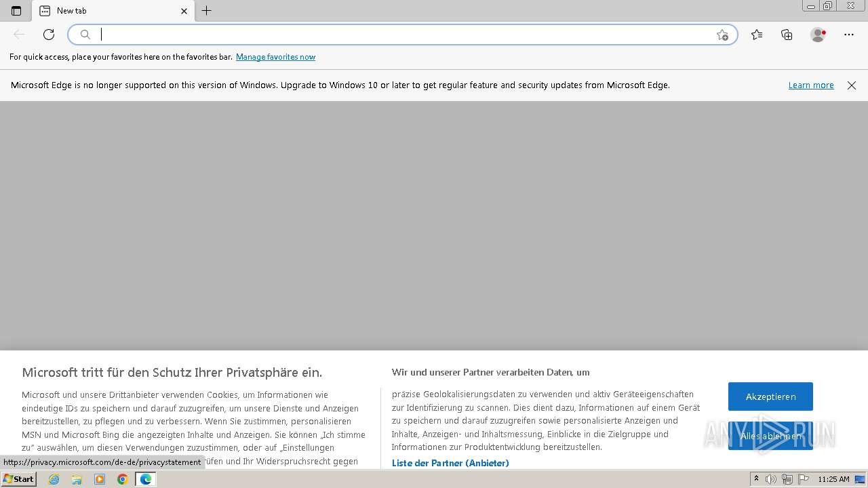Minimize the Edge window
Viewport: 868px width, 488px height.
(x=811, y=6)
